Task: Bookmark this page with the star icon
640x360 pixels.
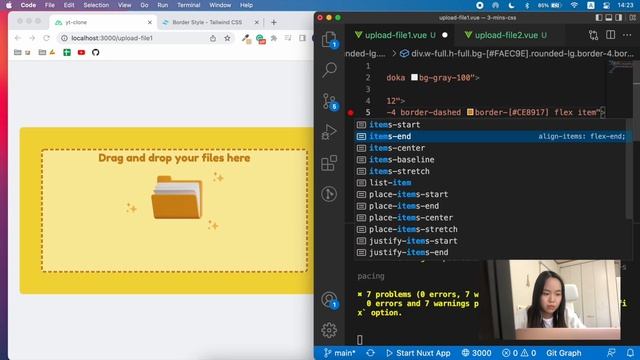Action: 227,38
